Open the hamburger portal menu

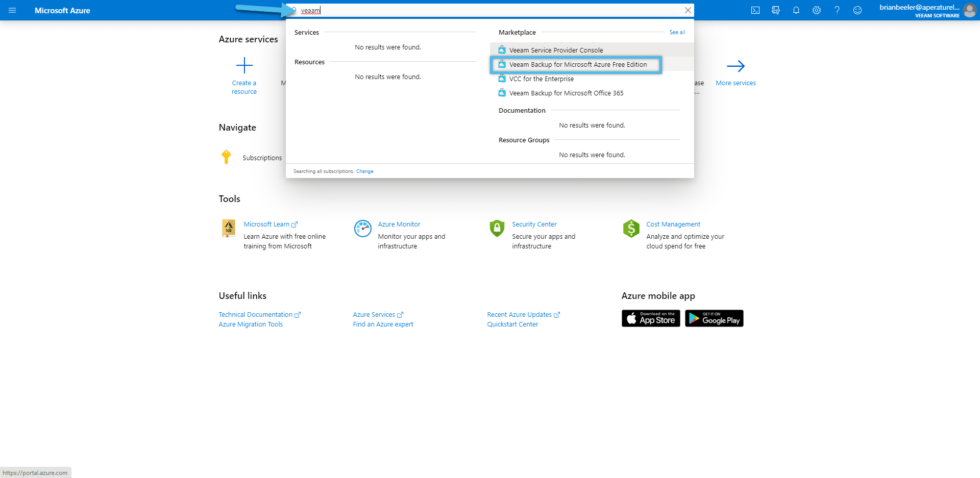pos(12,10)
